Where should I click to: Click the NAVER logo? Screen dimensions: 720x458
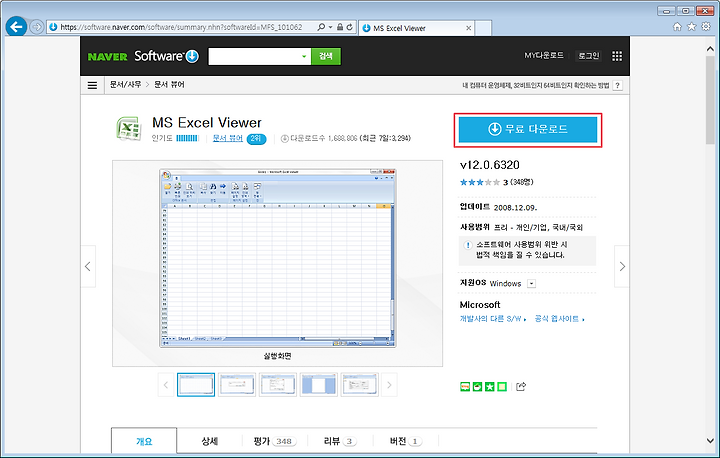[107, 57]
